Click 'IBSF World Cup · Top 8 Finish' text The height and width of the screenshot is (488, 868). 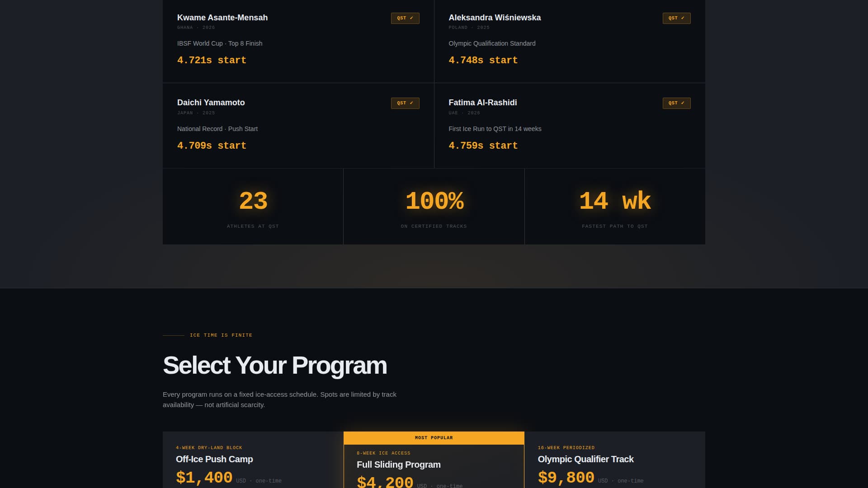click(x=220, y=43)
